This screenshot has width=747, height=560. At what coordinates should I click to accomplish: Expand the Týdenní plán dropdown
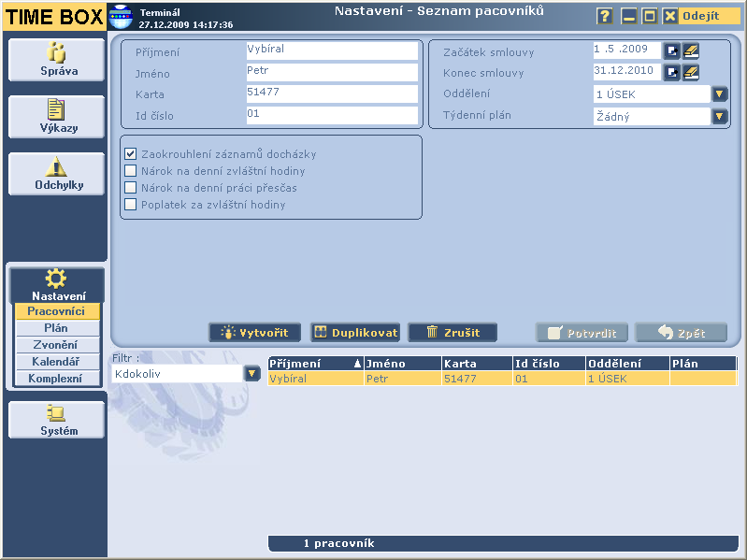[x=719, y=116]
